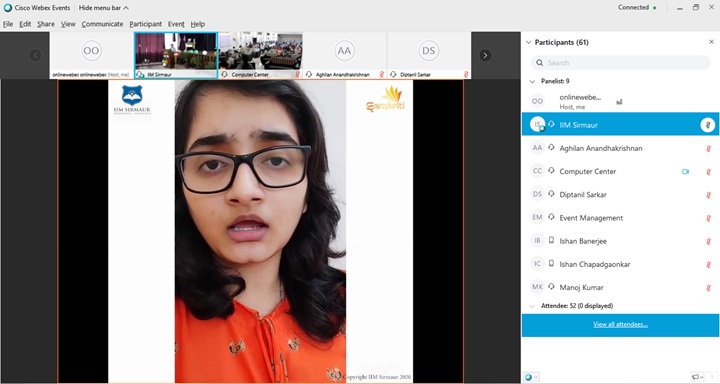
Task: Show previous video thumbnails with left arrow
Action: click(35, 56)
